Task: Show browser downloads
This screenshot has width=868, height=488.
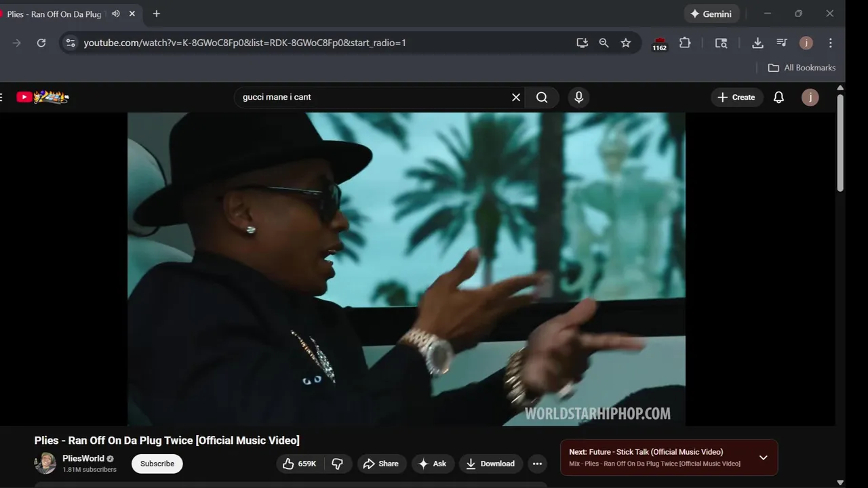Action: click(757, 43)
